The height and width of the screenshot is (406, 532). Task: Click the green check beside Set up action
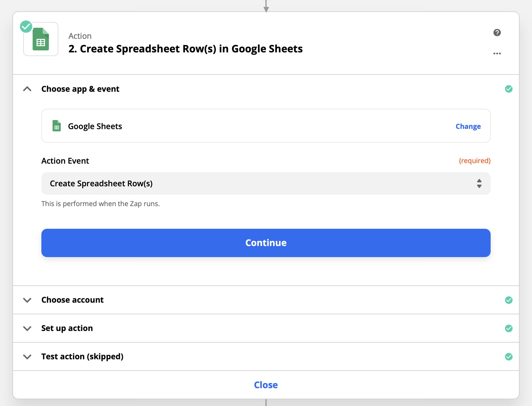(508, 328)
